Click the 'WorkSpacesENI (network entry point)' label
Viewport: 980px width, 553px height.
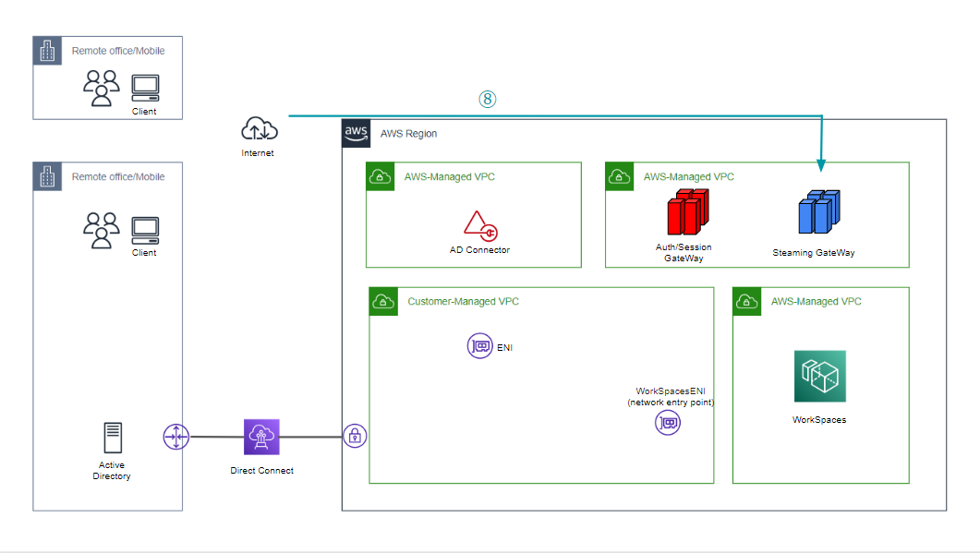click(x=671, y=397)
